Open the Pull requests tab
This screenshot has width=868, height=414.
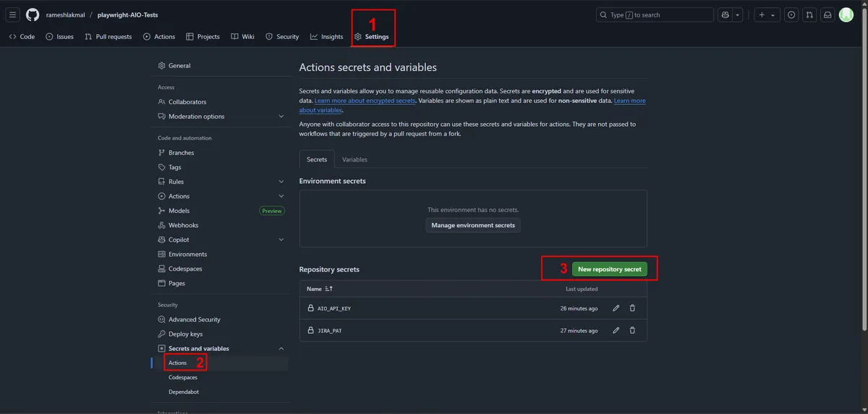tap(109, 36)
